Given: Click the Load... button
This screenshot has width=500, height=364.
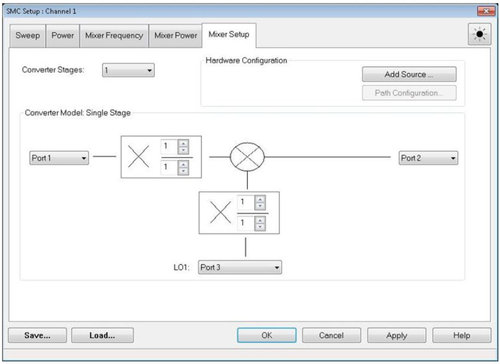Looking at the screenshot, I should tap(102, 335).
